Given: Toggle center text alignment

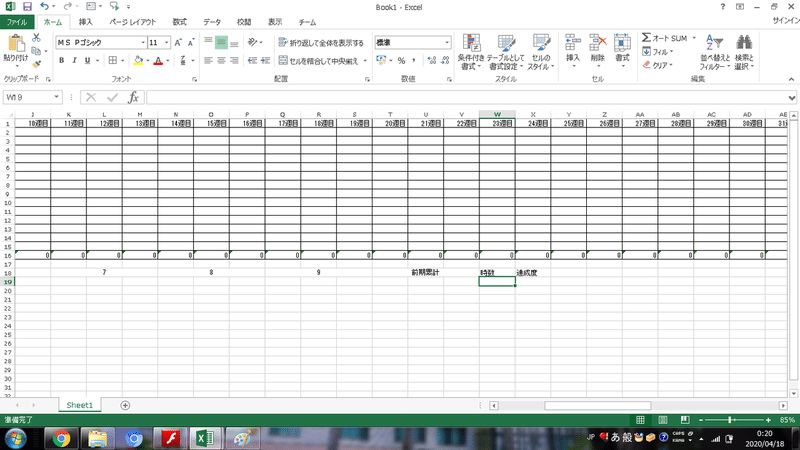Looking at the screenshot, I should (221, 60).
